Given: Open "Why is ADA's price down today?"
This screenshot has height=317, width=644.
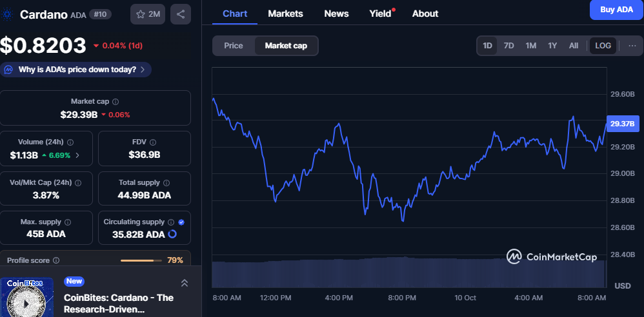Looking at the screenshot, I should coord(76,70).
